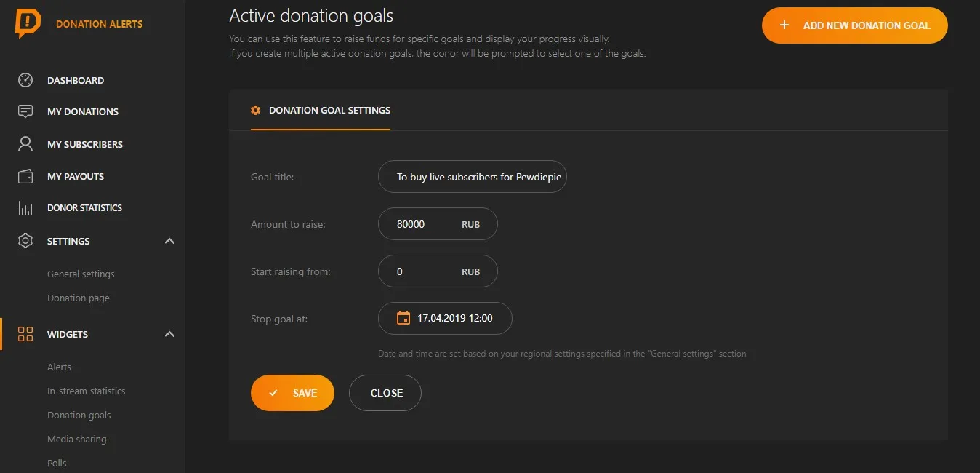The image size is (980, 473).
Task: Collapse the Settings section chevron
Action: click(169, 241)
